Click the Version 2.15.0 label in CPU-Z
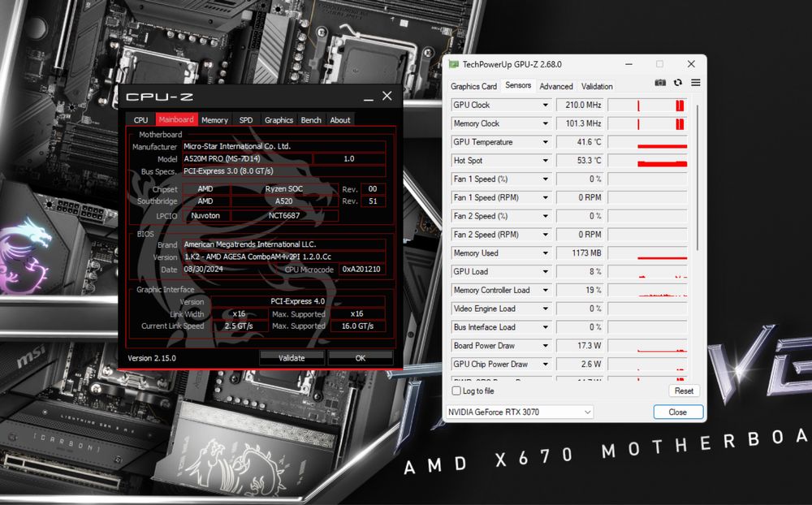 point(152,358)
